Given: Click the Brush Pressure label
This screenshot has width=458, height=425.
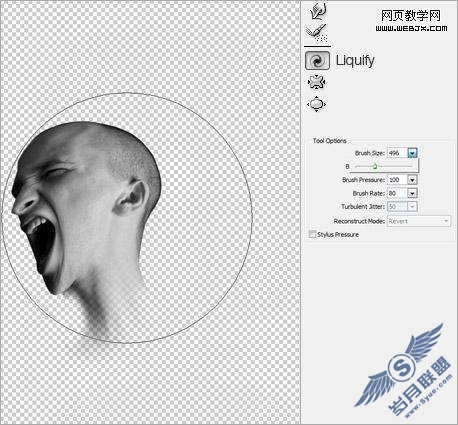Looking at the screenshot, I should (x=363, y=180).
